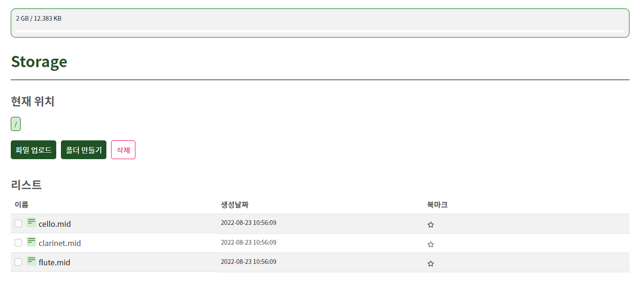
Task: Open the root path "/" breadcrumb
Action: pos(15,124)
